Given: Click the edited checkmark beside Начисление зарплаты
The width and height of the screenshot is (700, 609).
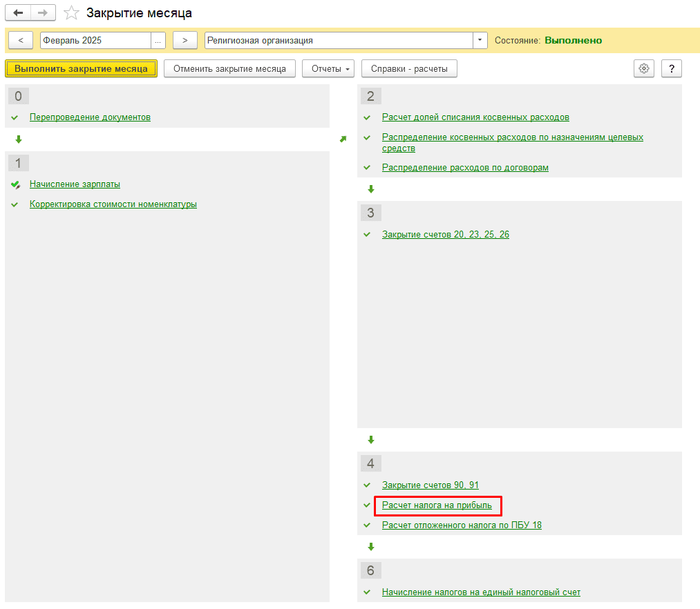Looking at the screenshot, I should tap(15, 184).
